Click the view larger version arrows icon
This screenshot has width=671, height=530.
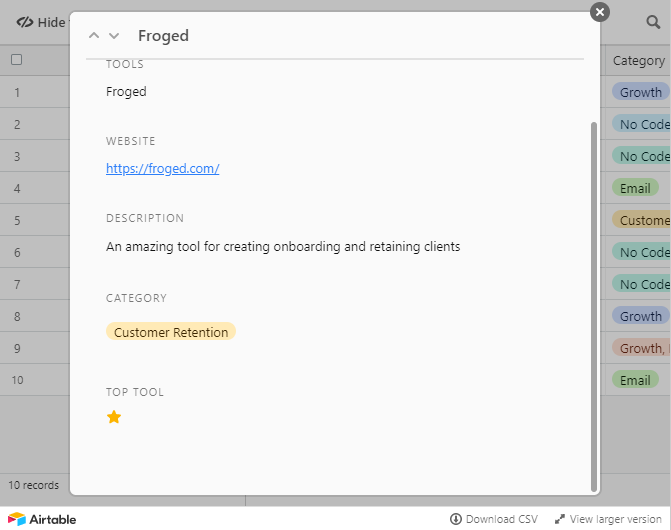560,519
